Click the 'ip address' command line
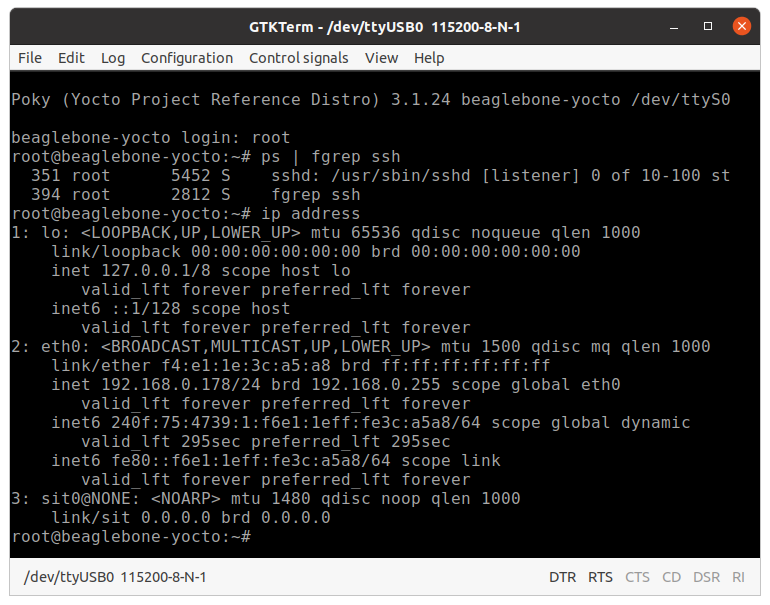Viewport: 770px width, 605px height. (186, 214)
